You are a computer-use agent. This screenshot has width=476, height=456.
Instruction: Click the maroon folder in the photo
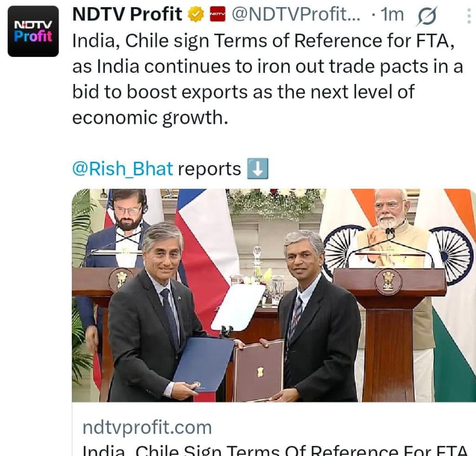(258, 370)
